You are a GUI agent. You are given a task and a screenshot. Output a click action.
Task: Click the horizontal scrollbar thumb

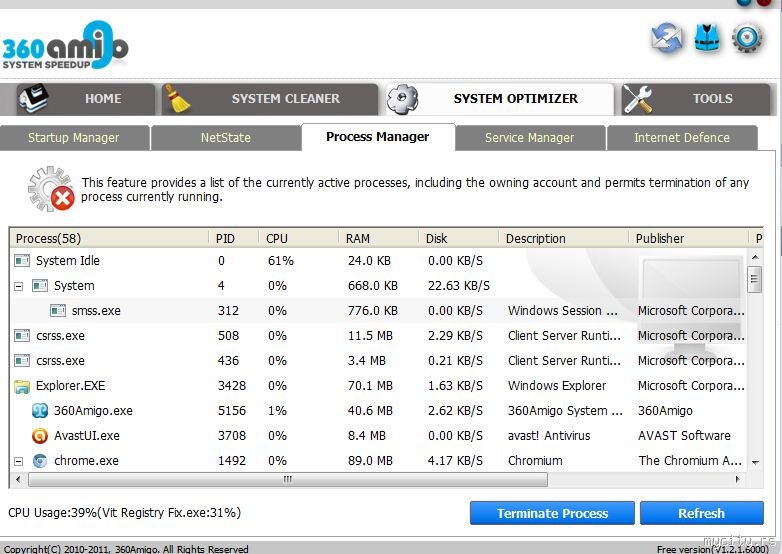(288, 480)
